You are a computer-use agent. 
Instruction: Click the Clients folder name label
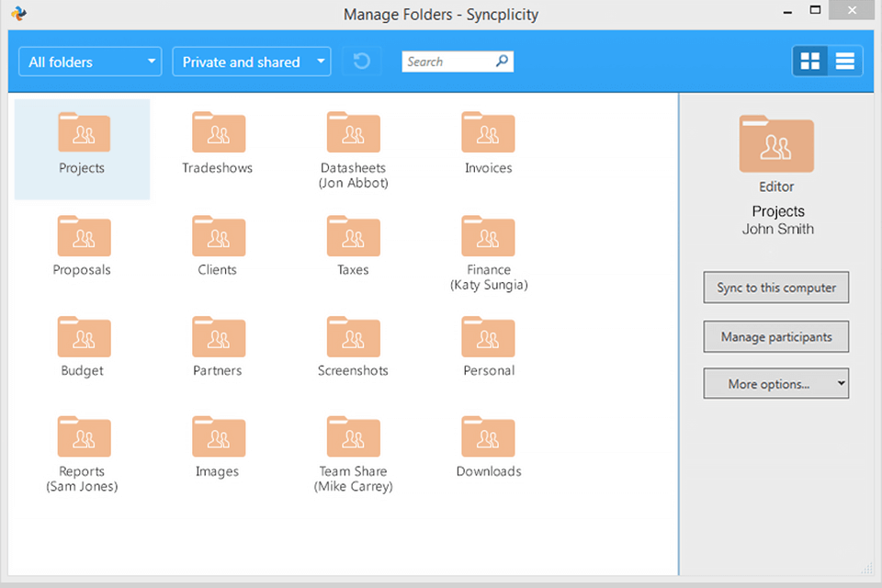coord(217,269)
